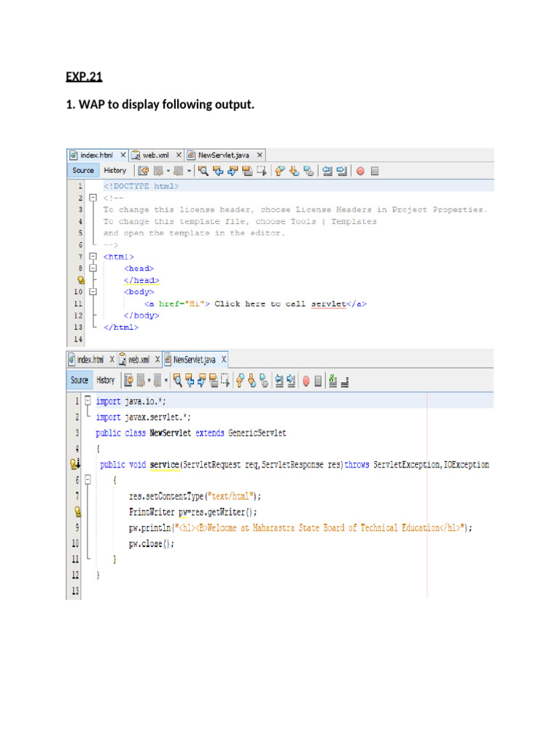Open NewServlet.java tab in upper editor
The image size is (560, 747).
tap(224, 155)
